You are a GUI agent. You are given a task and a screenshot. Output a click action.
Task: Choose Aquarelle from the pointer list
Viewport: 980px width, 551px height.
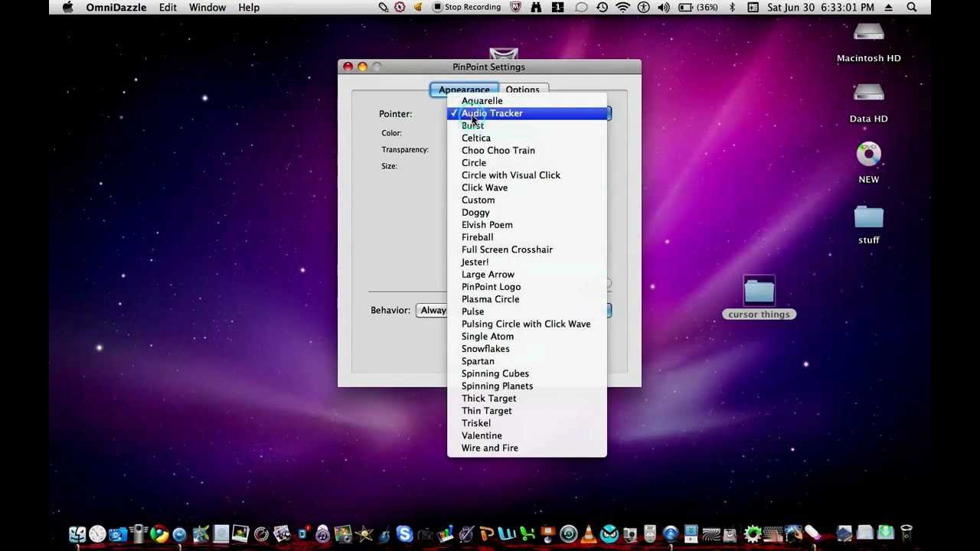pos(527,101)
